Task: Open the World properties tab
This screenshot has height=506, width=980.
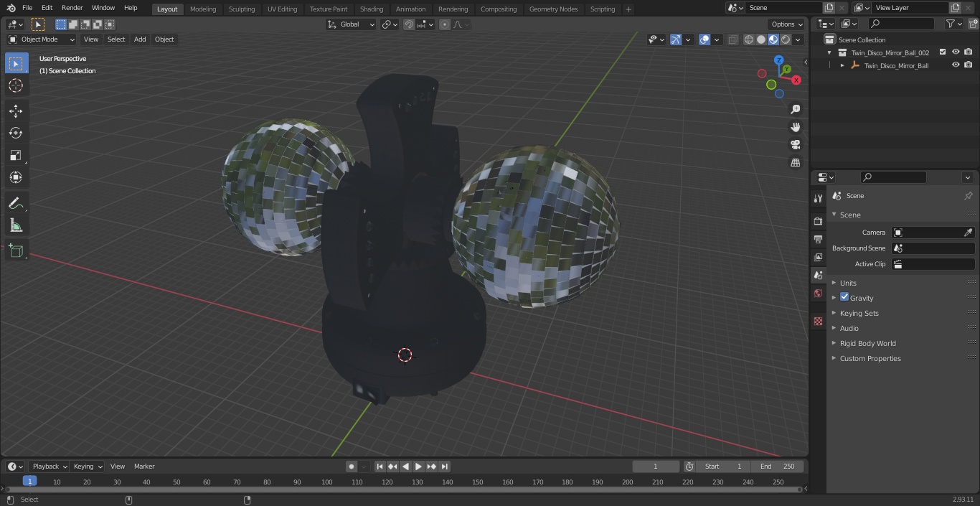Action: (818, 293)
